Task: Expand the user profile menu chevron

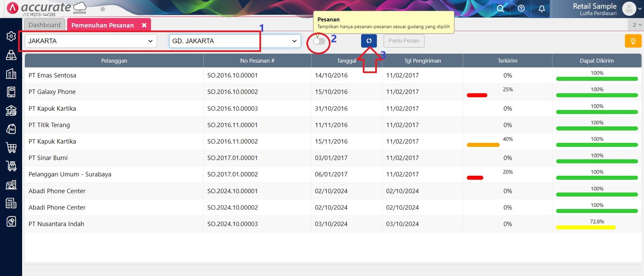Action: click(640, 8)
